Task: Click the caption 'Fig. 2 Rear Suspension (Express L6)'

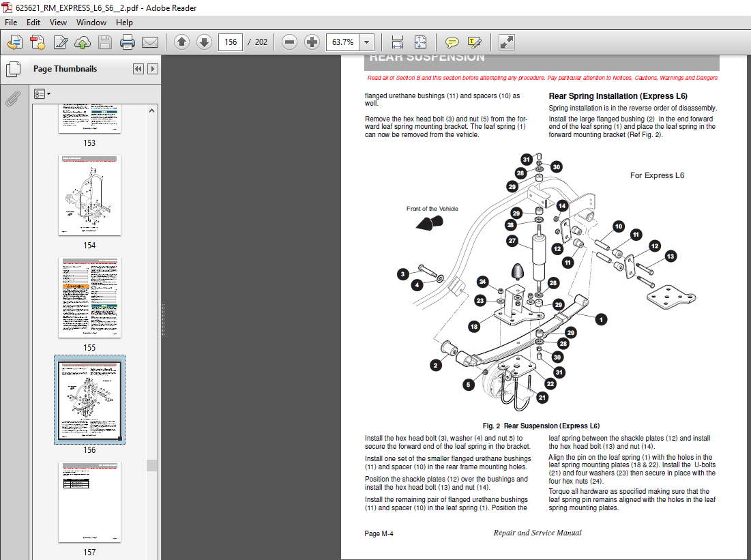Action: [x=541, y=426]
